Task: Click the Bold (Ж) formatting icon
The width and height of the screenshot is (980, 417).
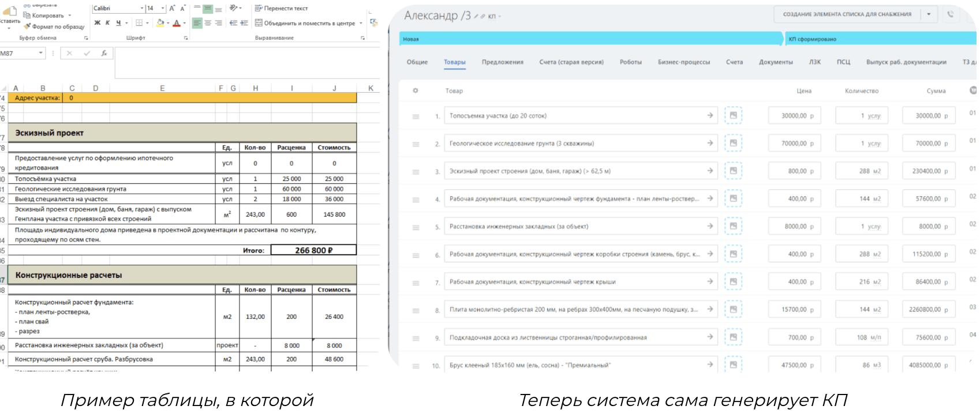Action: tap(97, 23)
